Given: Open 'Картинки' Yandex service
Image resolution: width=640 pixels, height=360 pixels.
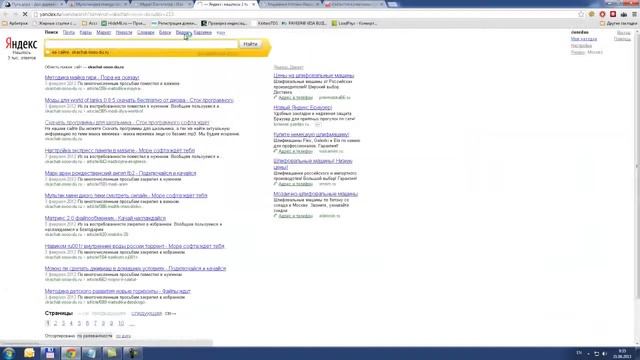Looking at the screenshot, I should click(x=202, y=32).
